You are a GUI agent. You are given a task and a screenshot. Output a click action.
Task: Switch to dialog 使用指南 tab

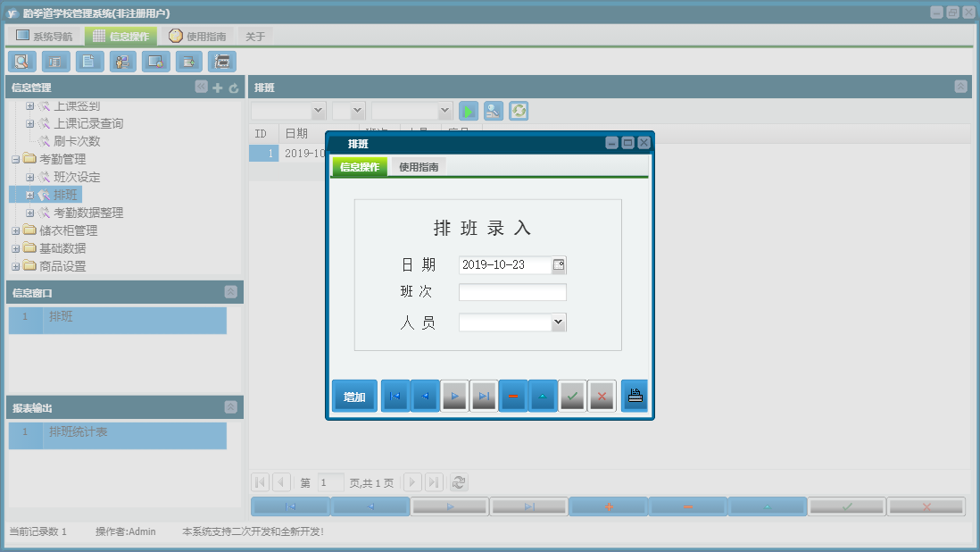tap(419, 167)
